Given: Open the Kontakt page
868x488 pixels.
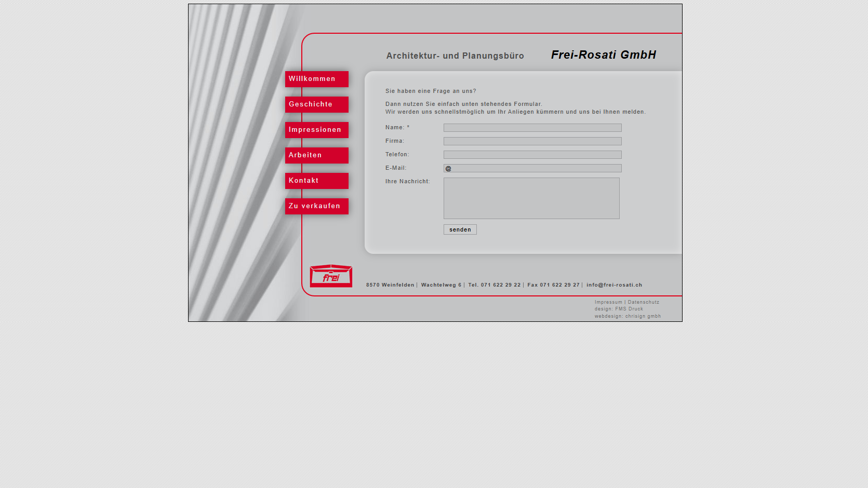Looking at the screenshot, I should [317, 181].
